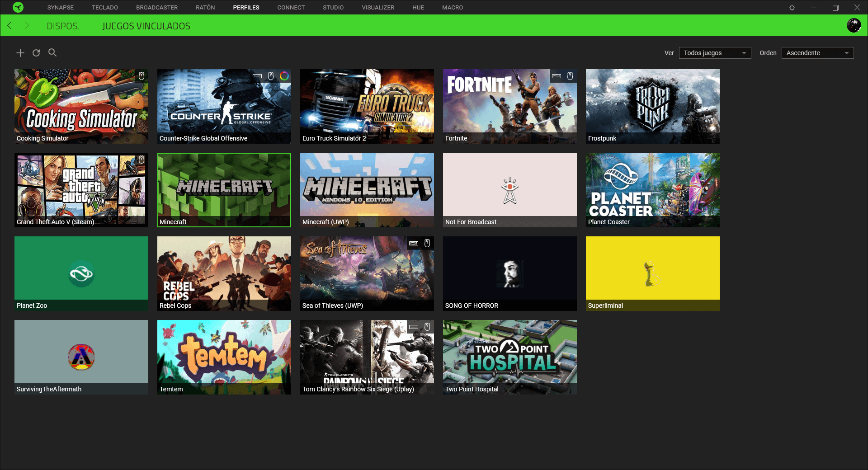Click mouse icon on Grand Theft Auto tile
868x470 pixels.
142,160
